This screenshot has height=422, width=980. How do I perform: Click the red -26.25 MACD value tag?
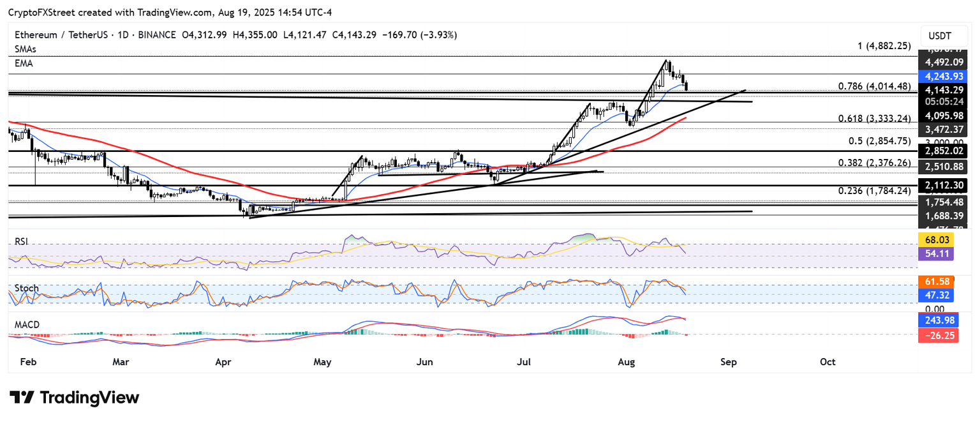pos(938,335)
